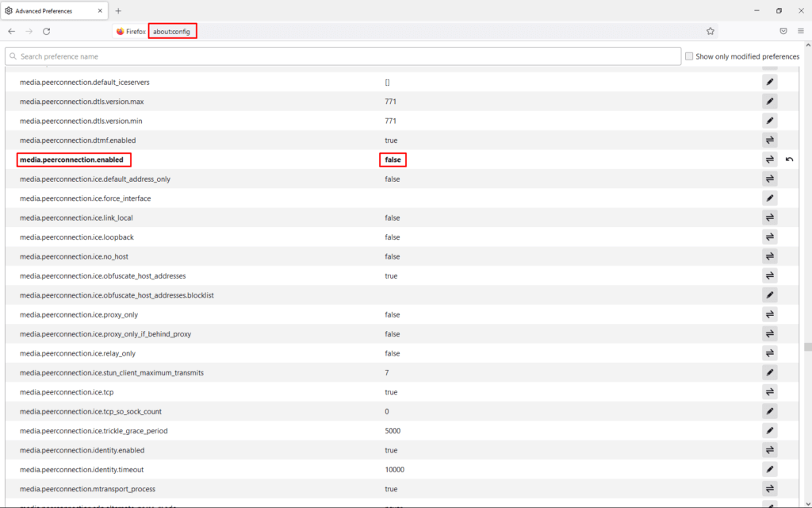Enable media.peerconnection.ice.no_host
Screen dimensions: 812x508
768,256
